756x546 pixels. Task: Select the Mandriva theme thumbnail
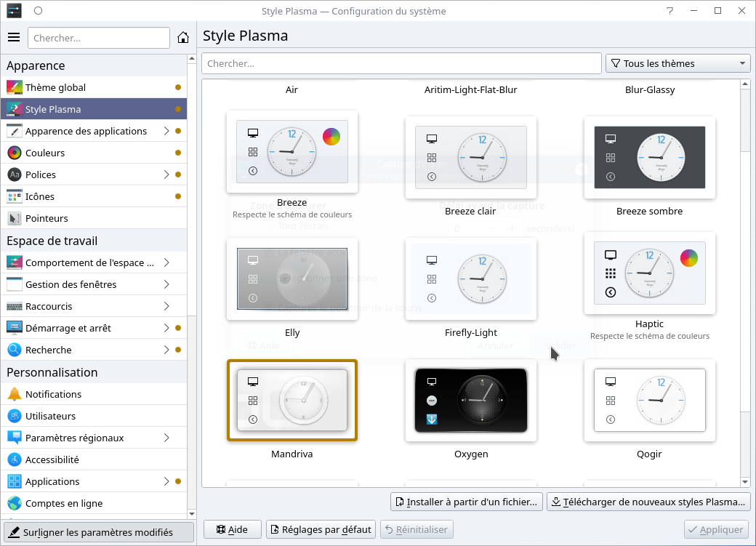292,401
